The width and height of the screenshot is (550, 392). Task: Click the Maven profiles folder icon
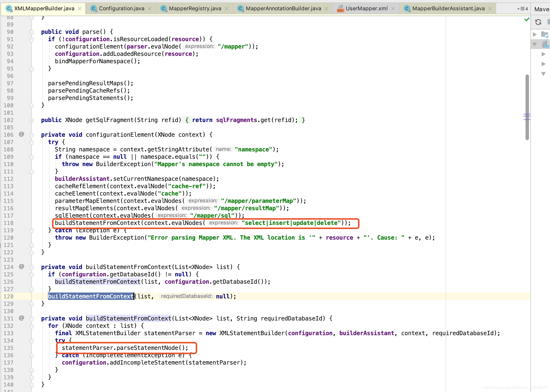point(545,34)
